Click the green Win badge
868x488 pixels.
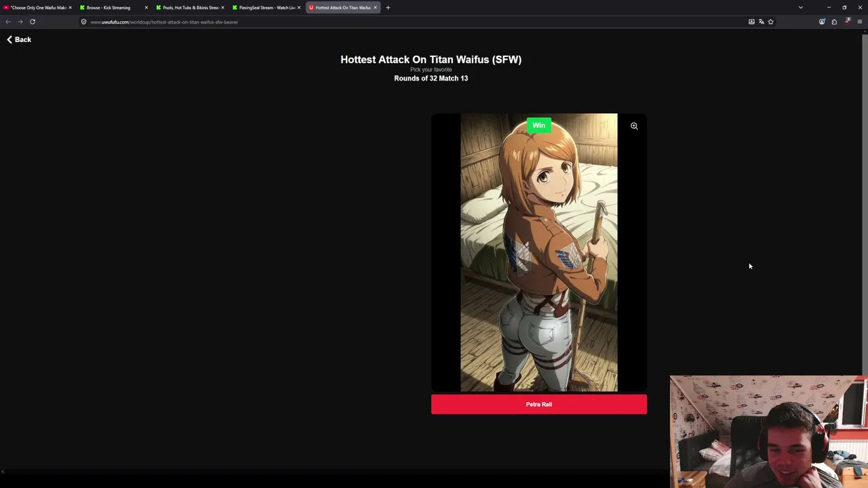click(538, 125)
